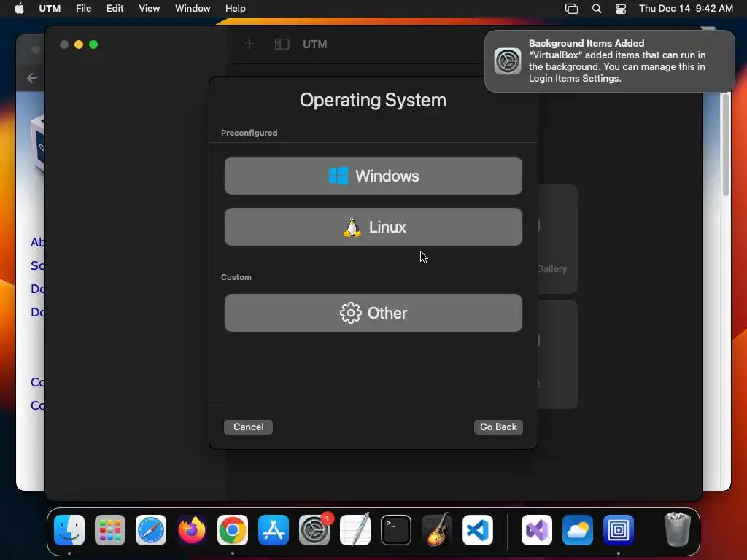
Task: Click the notification's System Settings icon
Action: [508, 61]
